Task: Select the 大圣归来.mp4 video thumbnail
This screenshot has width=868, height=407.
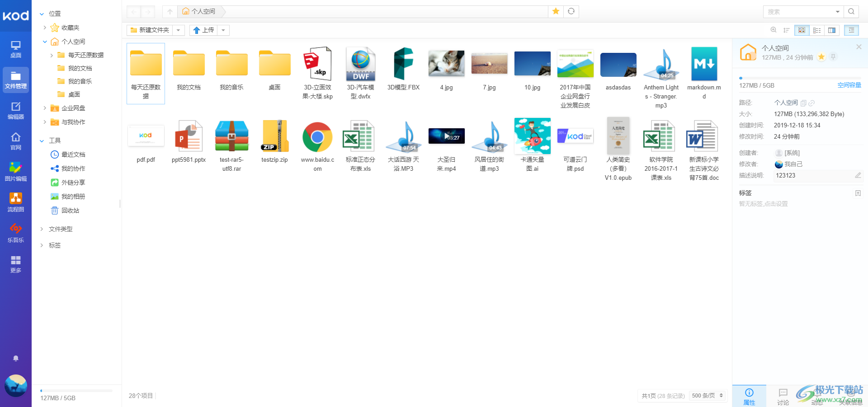Action: (x=446, y=136)
